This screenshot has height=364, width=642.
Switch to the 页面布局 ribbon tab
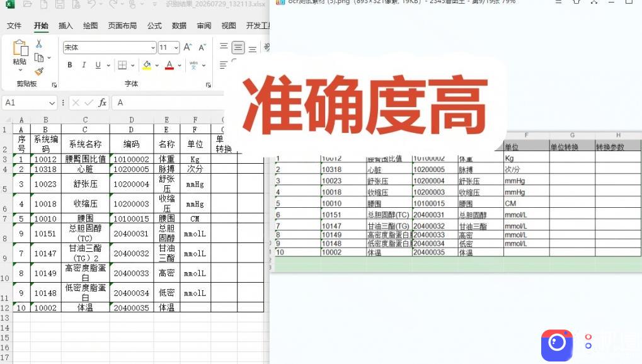pos(122,26)
